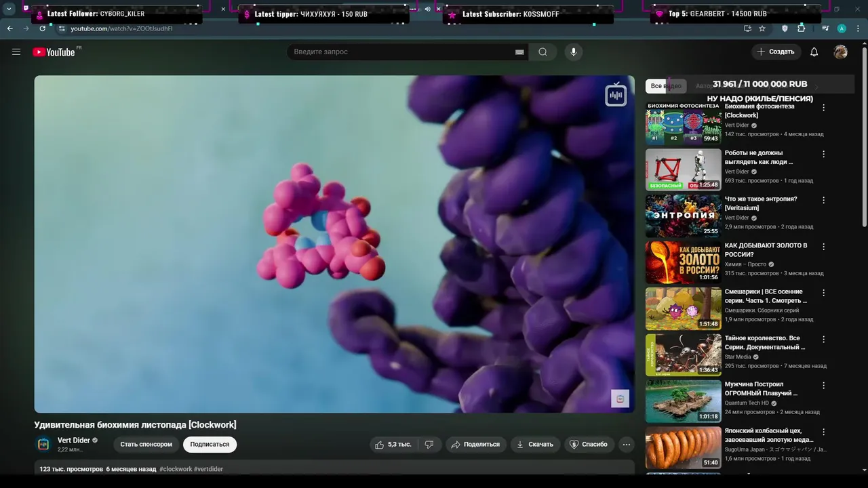Screen dimensions: 868x488
Task: Click the Спасибо button
Action: click(589, 445)
